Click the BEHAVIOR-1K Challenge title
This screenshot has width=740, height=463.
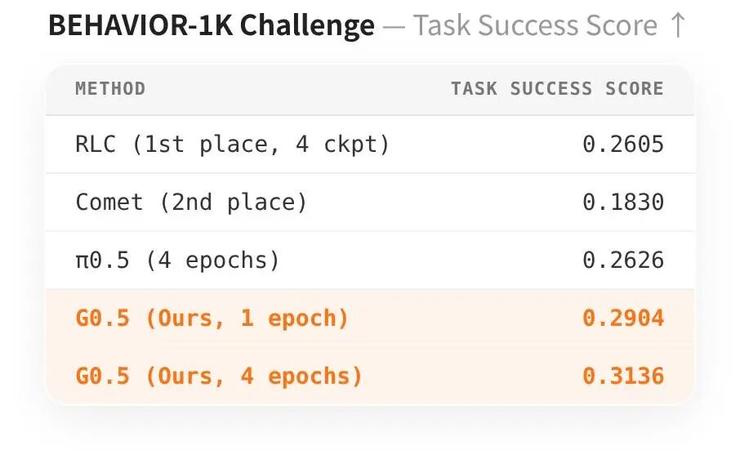point(211,25)
